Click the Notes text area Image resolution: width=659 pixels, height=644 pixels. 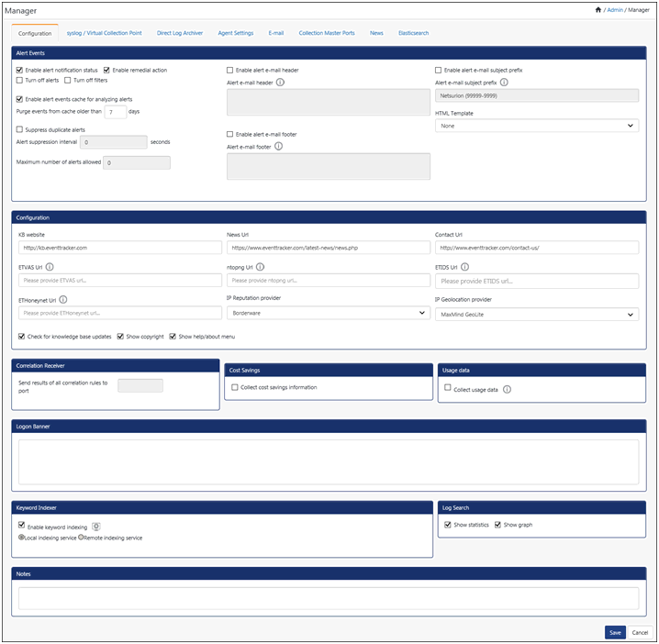point(329,598)
